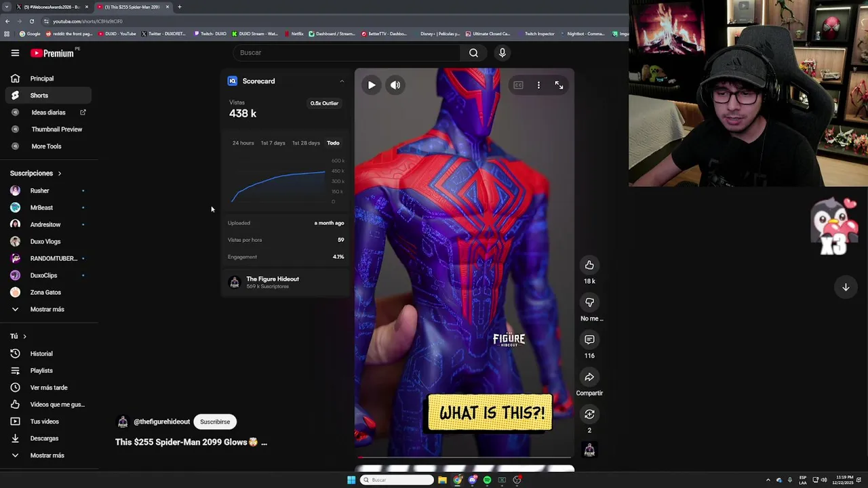The image size is (868, 488).
Task: Go to YouTube Premium home logo
Action: (52, 53)
